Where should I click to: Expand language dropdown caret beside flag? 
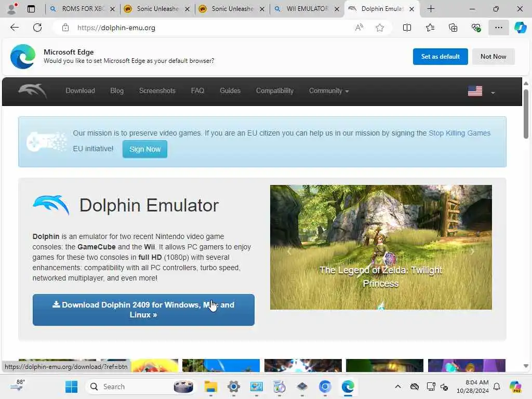(x=493, y=92)
